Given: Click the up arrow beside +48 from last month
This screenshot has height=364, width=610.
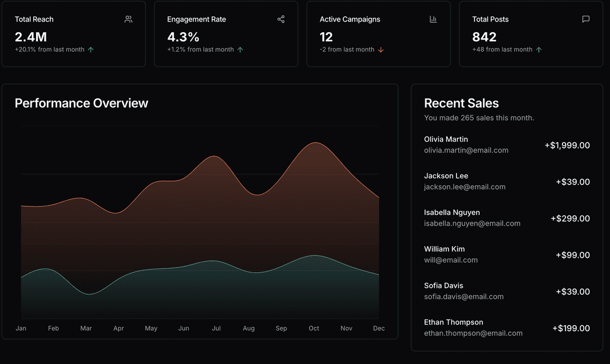Looking at the screenshot, I should click(539, 50).
